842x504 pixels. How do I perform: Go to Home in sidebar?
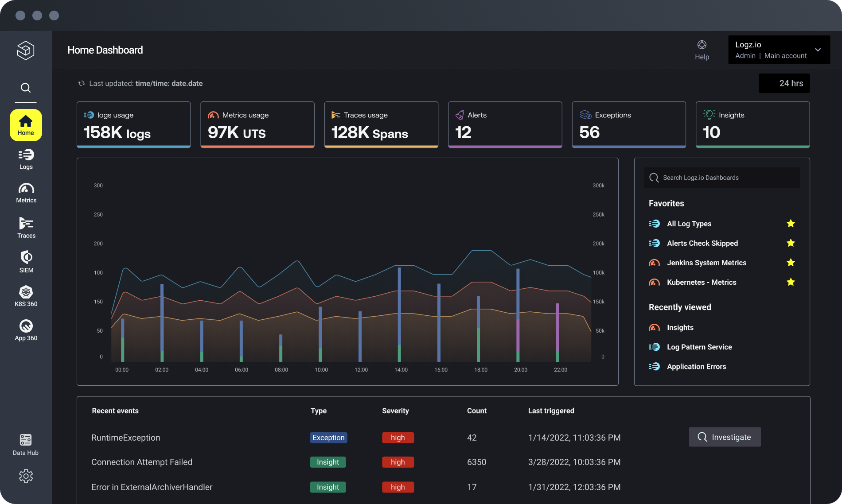pyautogui.click(x=26, y=125)
